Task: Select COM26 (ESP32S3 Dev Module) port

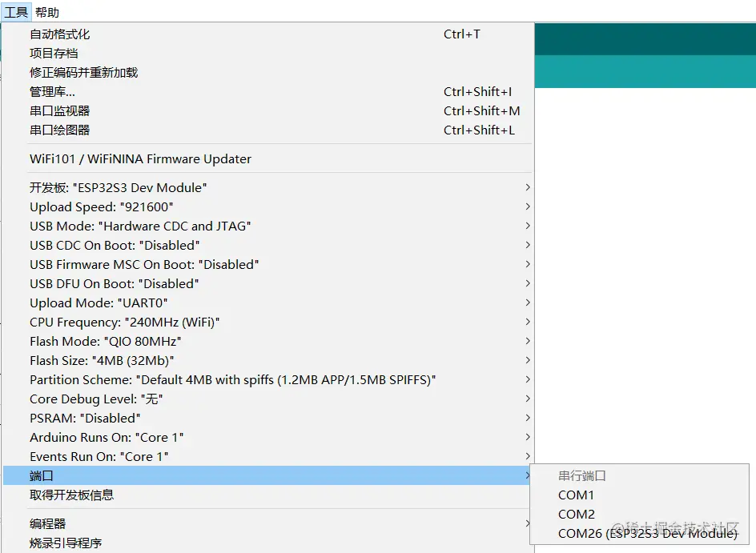Action: 639,534
